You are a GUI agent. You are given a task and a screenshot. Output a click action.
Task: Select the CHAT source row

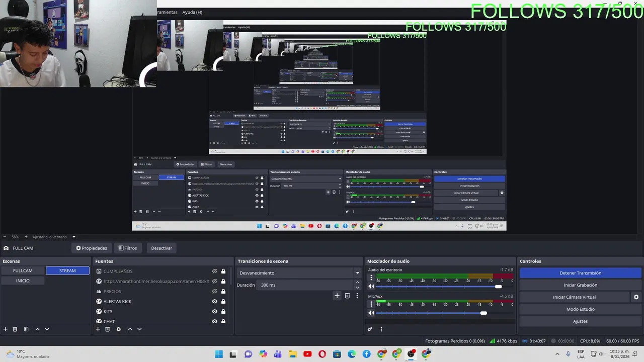coord(161,321)
